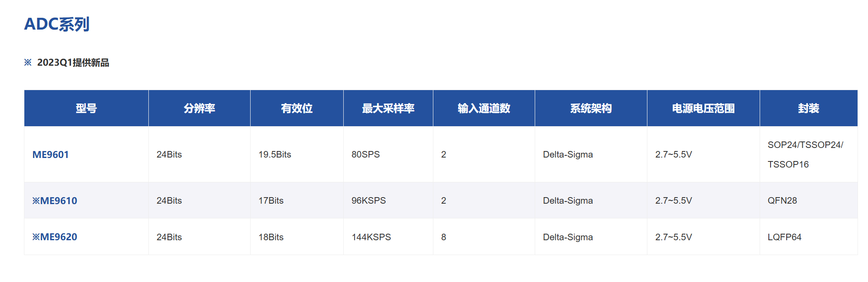Click the ※ symbol beside 2023Q1 note
The height and width of the screenshot is (282, 868).
[x=28, y=62]
